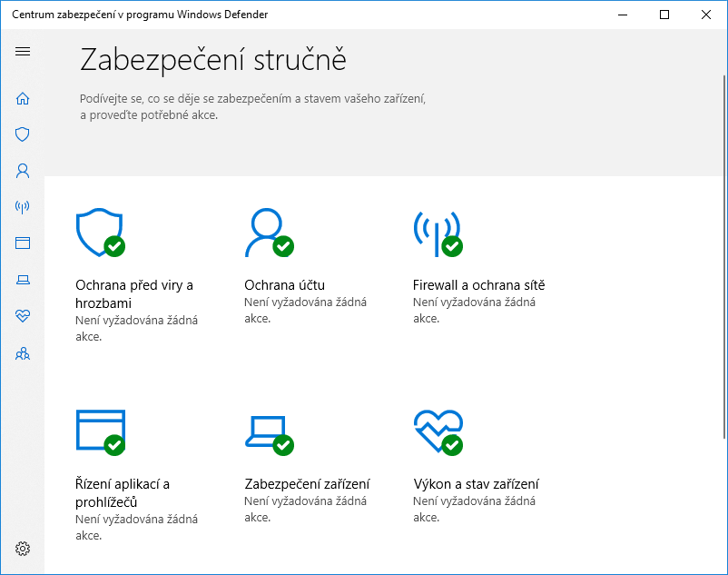728x575 pixels.
Task: Click large firewall antenna tile icon
Action: coord(437,233)
